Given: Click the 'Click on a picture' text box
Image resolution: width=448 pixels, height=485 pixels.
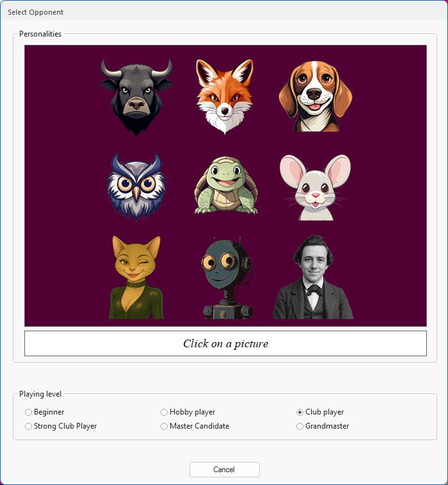Looking at the screenshot, I should [x=225, y=343].
